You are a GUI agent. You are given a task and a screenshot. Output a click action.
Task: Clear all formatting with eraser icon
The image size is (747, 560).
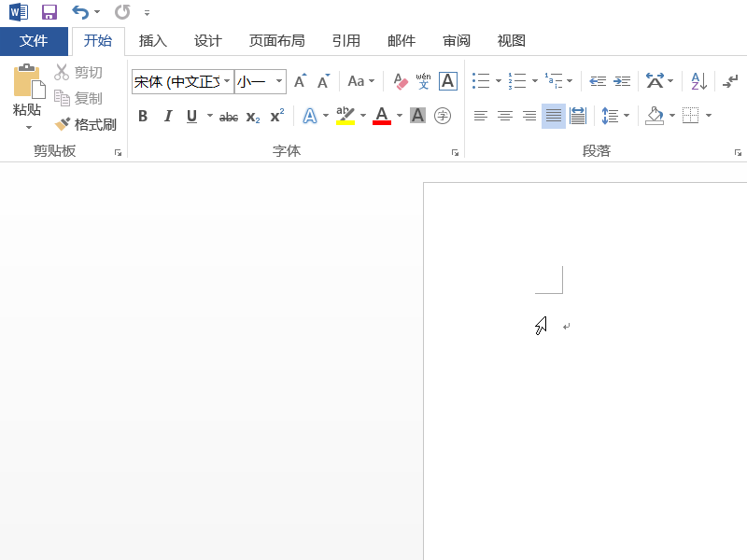(401, 81)
